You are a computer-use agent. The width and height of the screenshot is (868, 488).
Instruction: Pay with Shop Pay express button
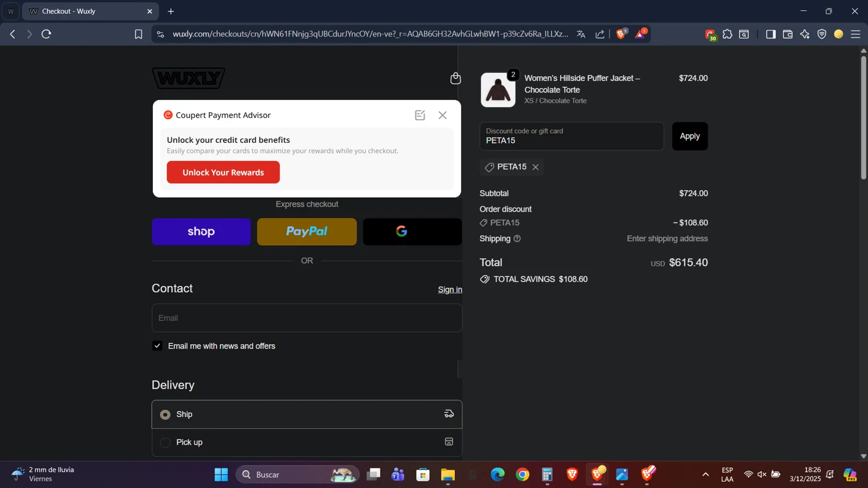(x=201, y=232)
